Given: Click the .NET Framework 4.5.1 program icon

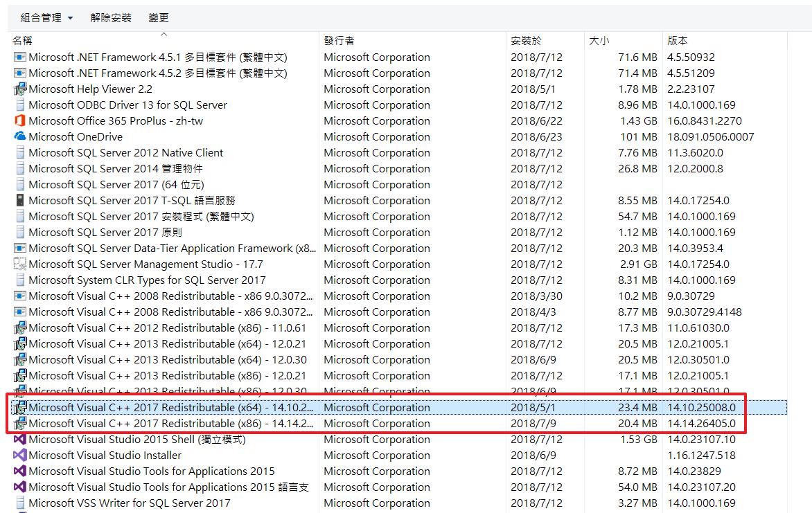Looking at the screenshot, I should tap(19, 57).
